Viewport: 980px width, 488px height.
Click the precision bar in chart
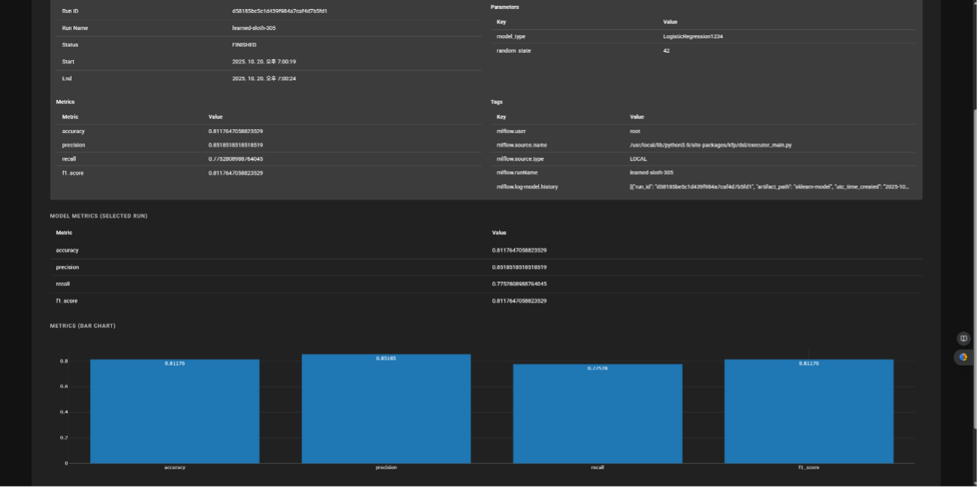386,409
